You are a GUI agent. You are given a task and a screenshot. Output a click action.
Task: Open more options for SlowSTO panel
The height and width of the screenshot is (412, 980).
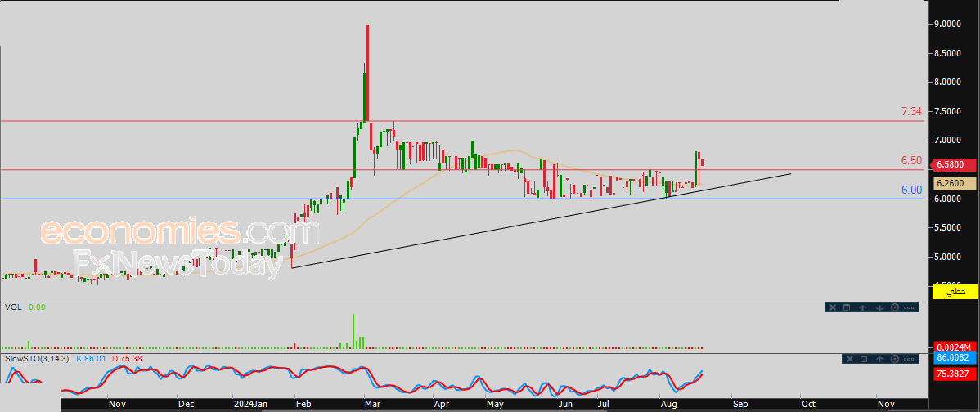[908, 358]
